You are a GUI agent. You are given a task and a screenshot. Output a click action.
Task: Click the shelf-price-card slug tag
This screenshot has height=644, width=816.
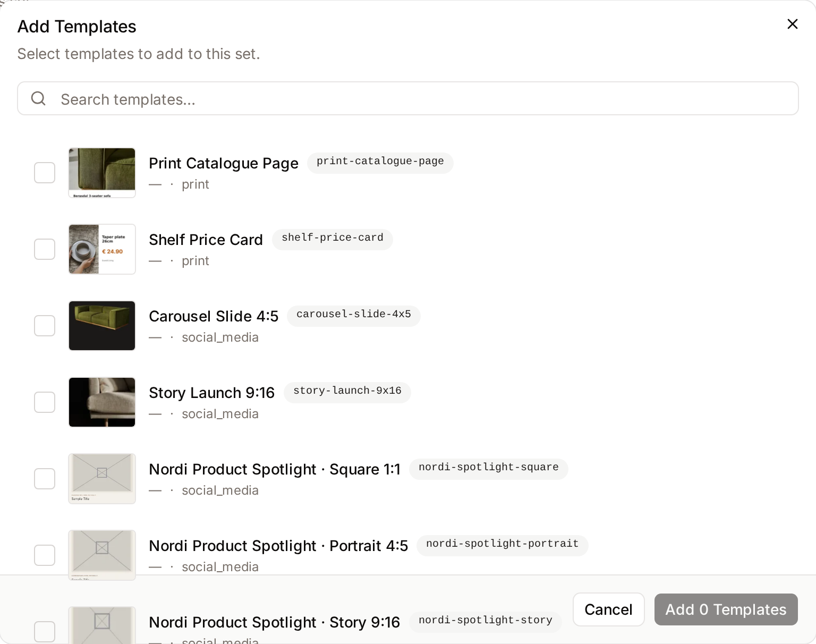[333, 239]
